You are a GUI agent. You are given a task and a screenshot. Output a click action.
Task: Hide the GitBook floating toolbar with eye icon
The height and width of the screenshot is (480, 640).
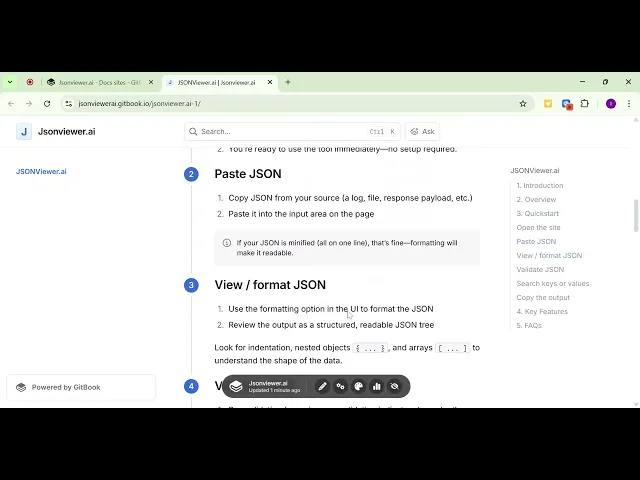point(394,386)
